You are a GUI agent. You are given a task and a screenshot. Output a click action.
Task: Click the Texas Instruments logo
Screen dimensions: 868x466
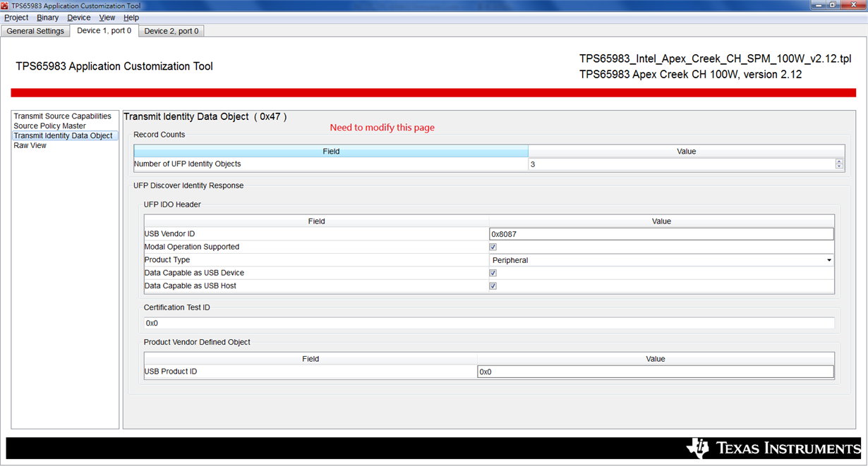(x=773, y=448)
